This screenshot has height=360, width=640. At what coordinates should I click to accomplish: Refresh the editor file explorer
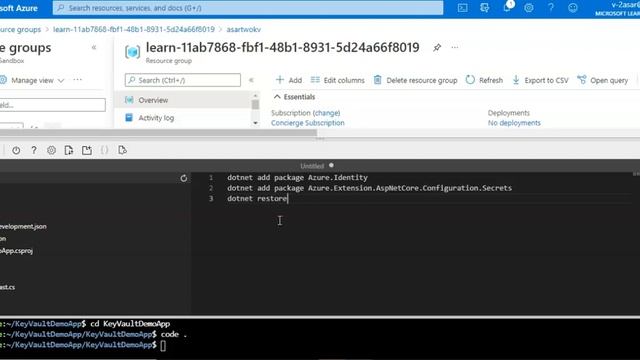coord(184,178)
